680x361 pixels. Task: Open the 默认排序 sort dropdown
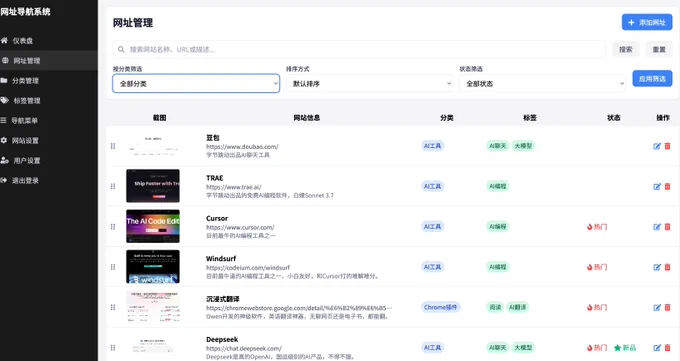tap(369, 83)
